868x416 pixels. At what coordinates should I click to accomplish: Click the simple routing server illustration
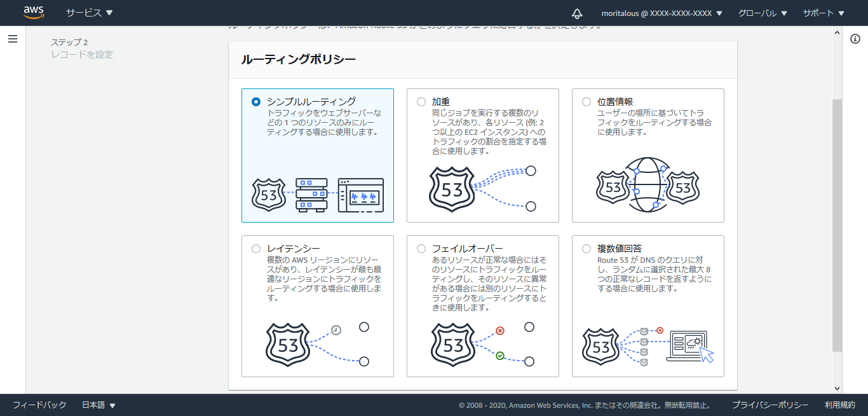318,195
